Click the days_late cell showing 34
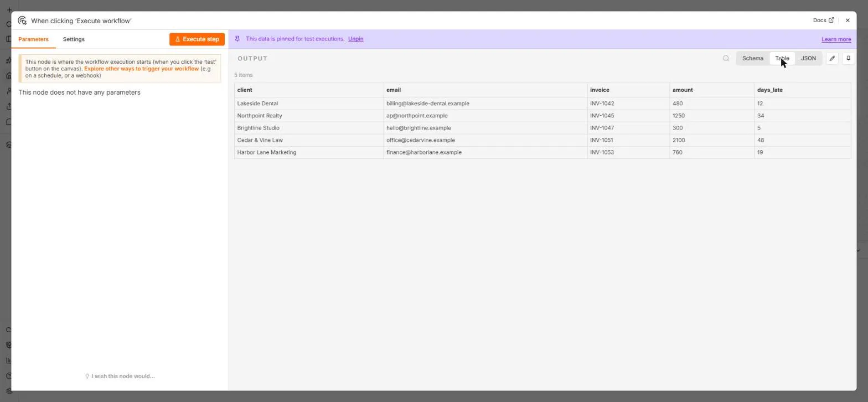 coord(802,116)
